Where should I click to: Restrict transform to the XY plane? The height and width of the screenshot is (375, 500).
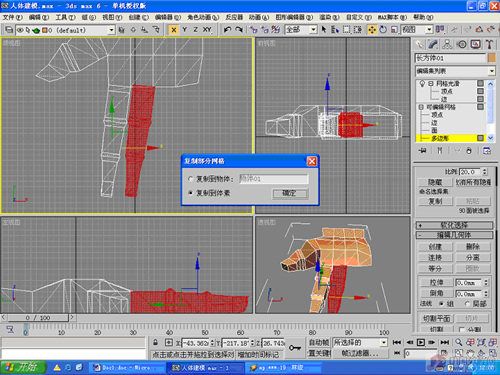click(x=207, y=30)
